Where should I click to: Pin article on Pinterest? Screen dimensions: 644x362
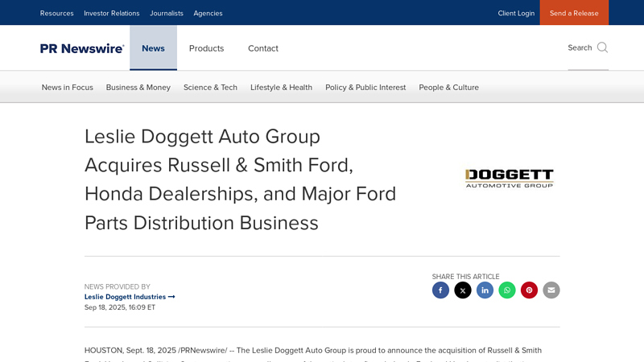pos(529,290)
